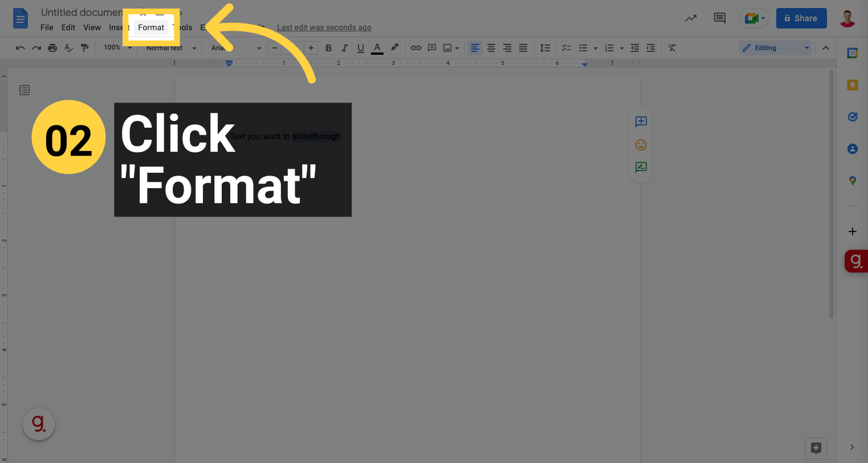The height and width of the screenshot is (463, 868).
Task: Toggle Underline formatting
Action: point(360,48)
